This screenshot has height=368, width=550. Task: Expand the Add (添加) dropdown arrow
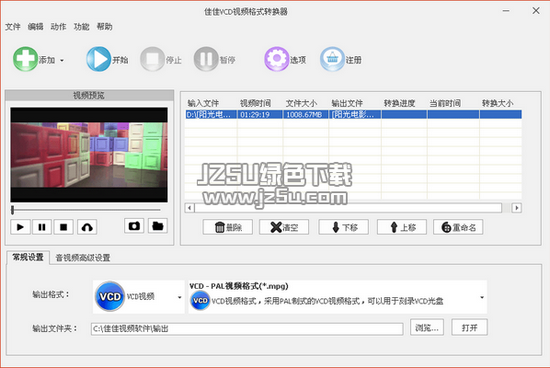pyautogui.click(x=62, y=60)
